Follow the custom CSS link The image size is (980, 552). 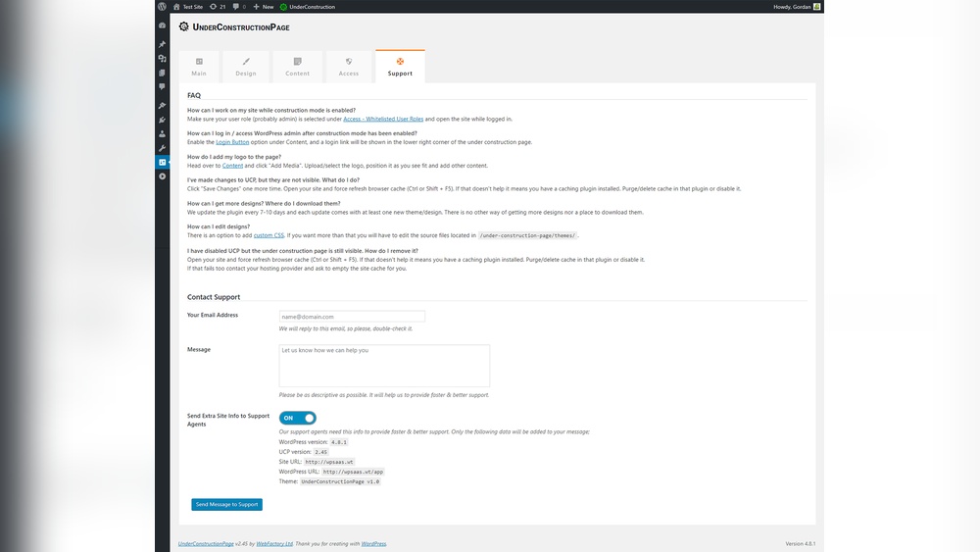(269, 235)
